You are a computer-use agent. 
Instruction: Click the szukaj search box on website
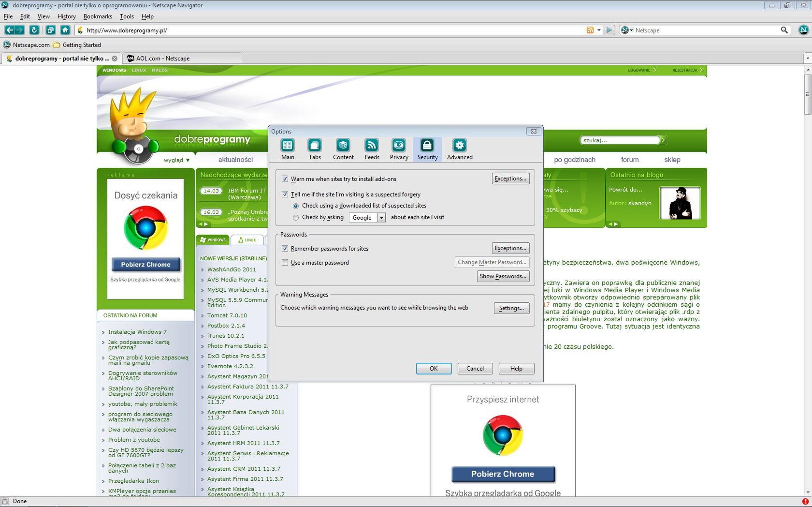click(x=620, y=140)
